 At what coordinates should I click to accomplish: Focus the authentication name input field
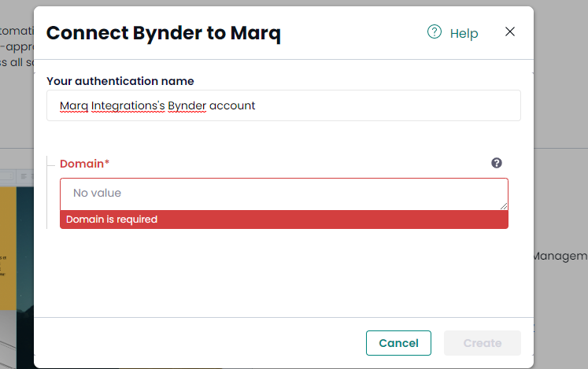coord(283,105)
